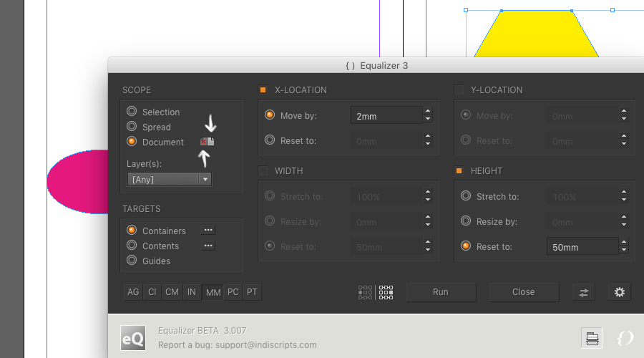Image resolution: width=644 pixels, height=358 pixels.
Task: Open the settings gear icon
Action: [x=620, y=292]
